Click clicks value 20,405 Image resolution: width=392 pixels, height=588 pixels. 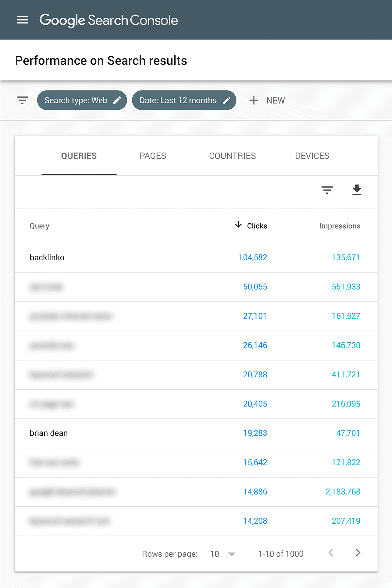pos(255,404)
